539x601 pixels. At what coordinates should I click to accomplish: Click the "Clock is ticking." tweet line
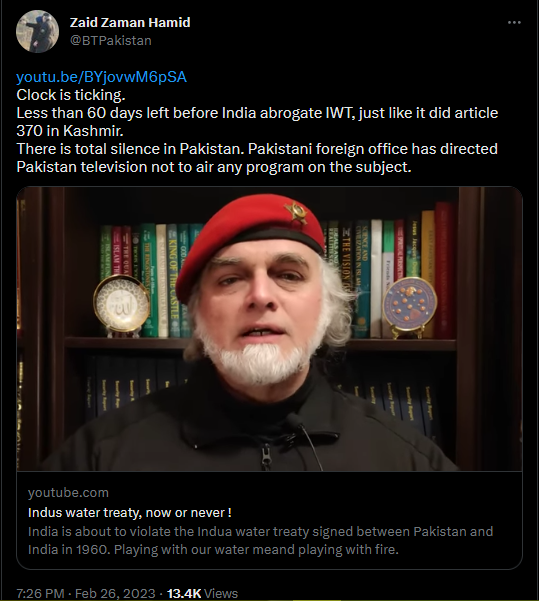click(x=71, y=95)
